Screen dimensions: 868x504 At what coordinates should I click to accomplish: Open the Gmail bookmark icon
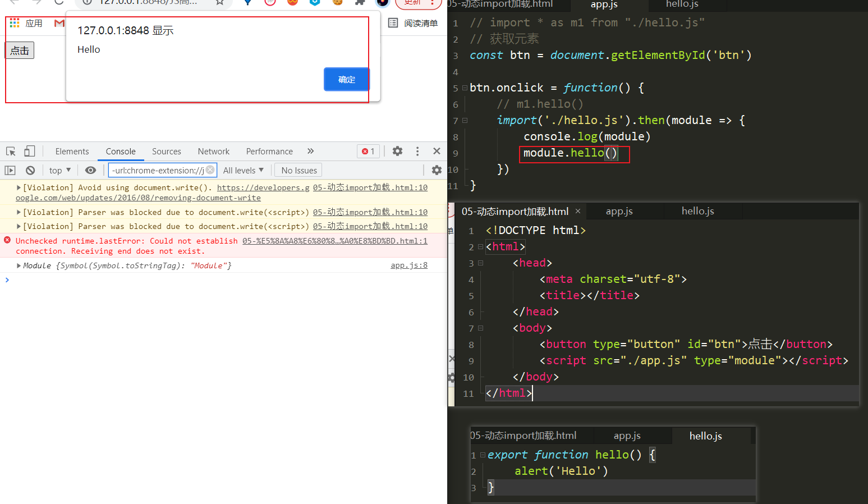[59, 23]
